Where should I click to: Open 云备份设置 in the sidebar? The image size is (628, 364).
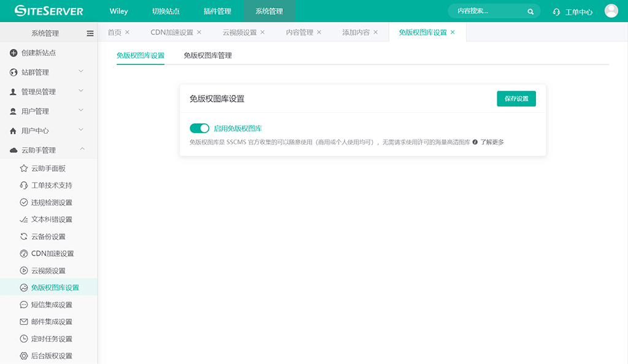(48, 237)
